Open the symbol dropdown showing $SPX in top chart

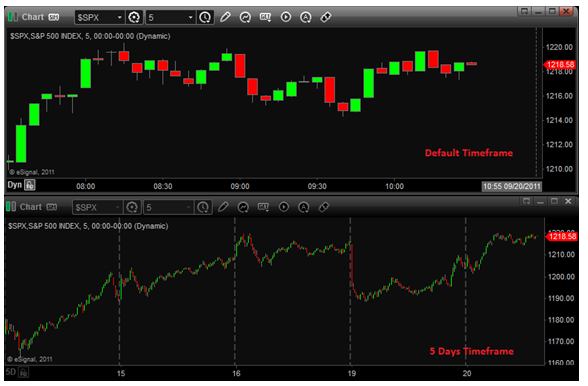tap(99, 17)
